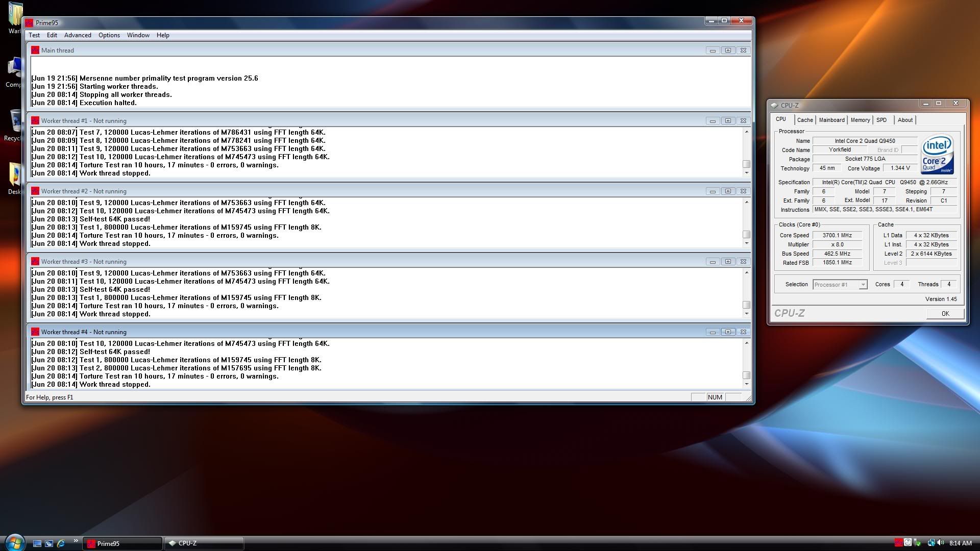Click the scrollbar thumb in Worker thread #4
The height and width of the screenshot is (551, 980).
point(746,375)
